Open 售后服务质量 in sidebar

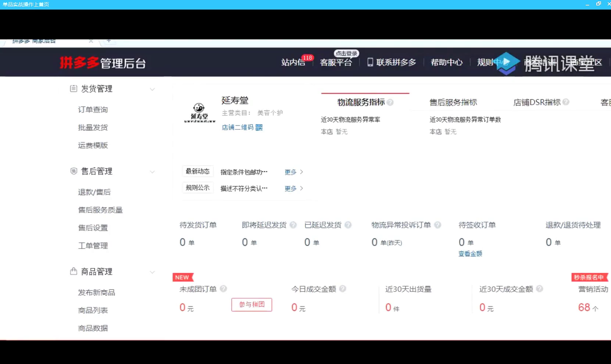tap(100, 210)
